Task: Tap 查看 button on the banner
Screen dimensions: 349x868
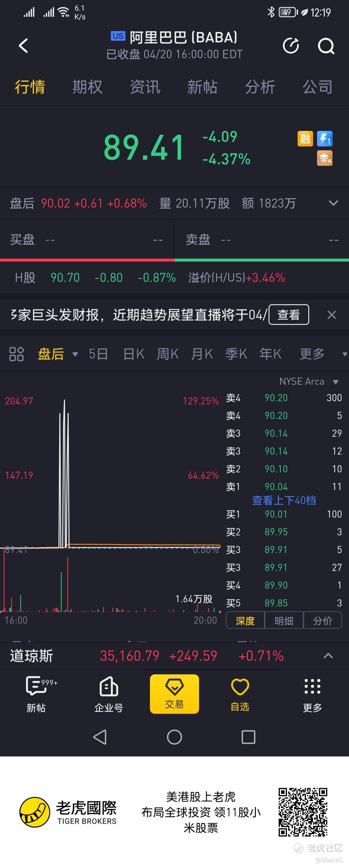Action: (x=289, y=314)
